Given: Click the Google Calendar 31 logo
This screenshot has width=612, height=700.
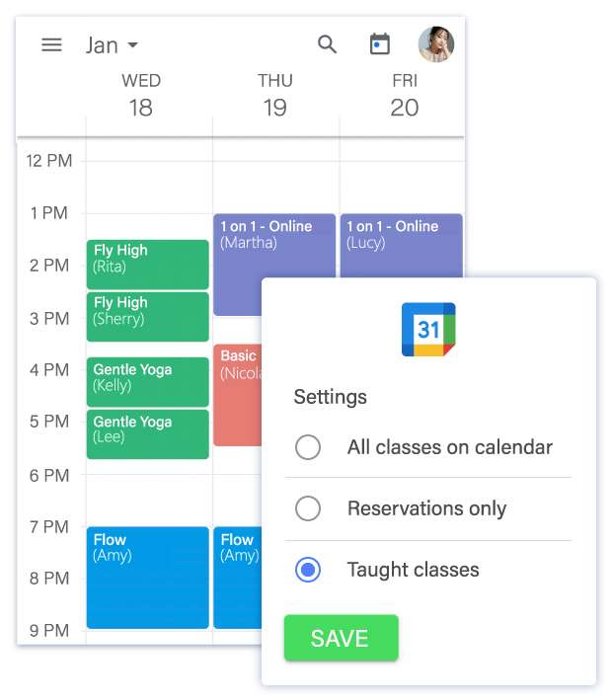Looking at the screenshot, I should click(428, 330).
